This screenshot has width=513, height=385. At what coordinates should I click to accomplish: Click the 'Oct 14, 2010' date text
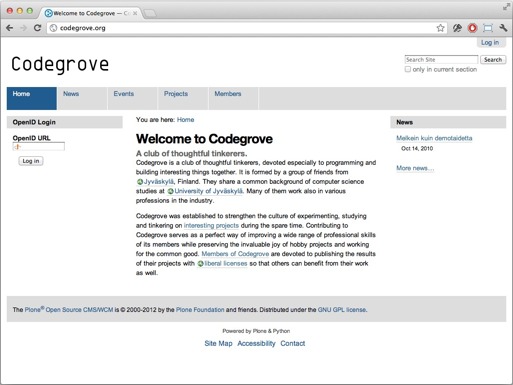417,148
